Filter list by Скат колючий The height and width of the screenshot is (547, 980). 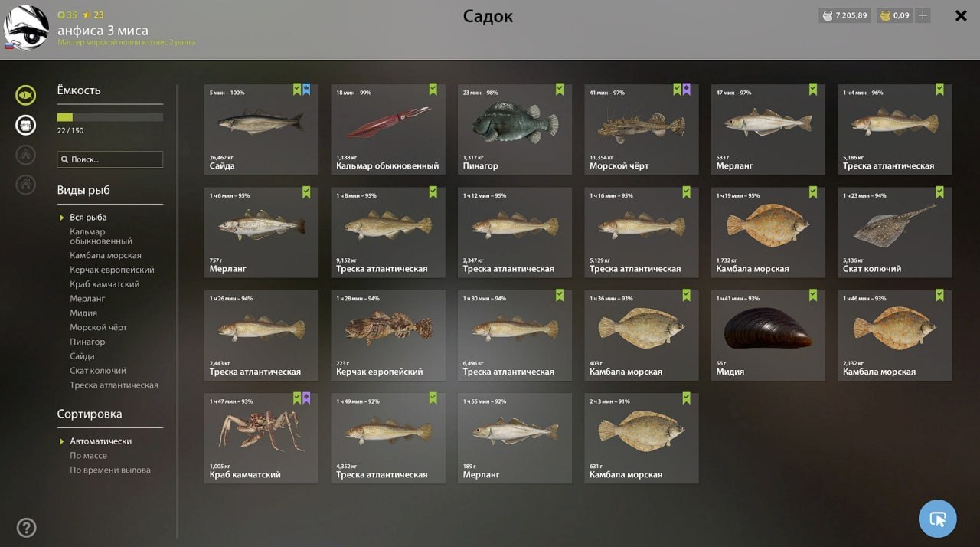98,371
